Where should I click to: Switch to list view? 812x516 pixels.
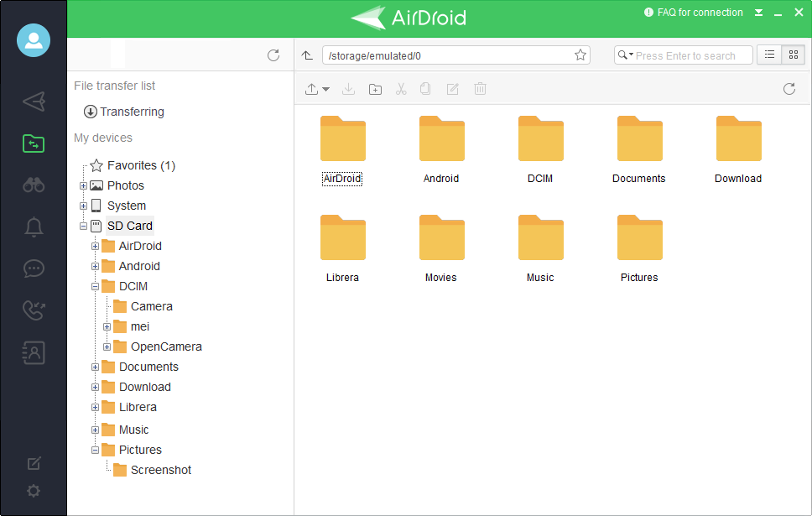pos(769,55)
